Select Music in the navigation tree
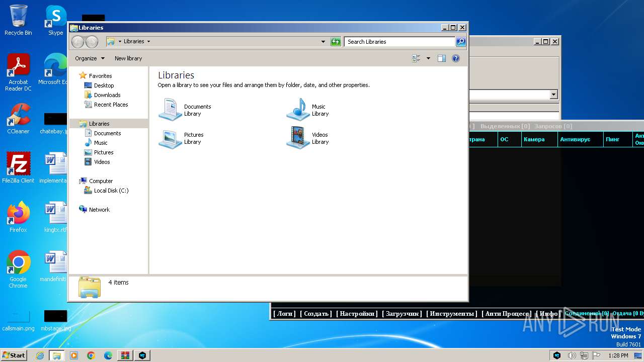This screenshot has height=362, width=644. coord(101,143)
